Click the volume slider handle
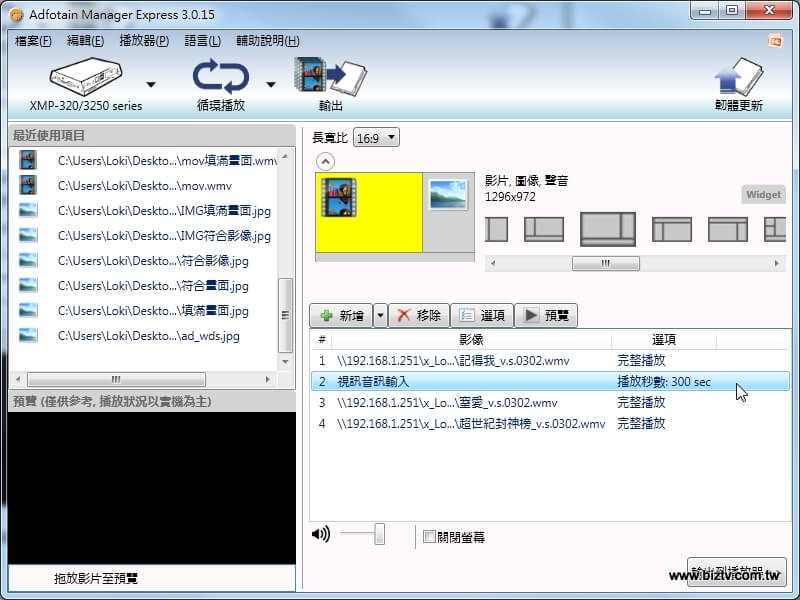This screenshot has width=800, height=600. (x=380, y=534)
